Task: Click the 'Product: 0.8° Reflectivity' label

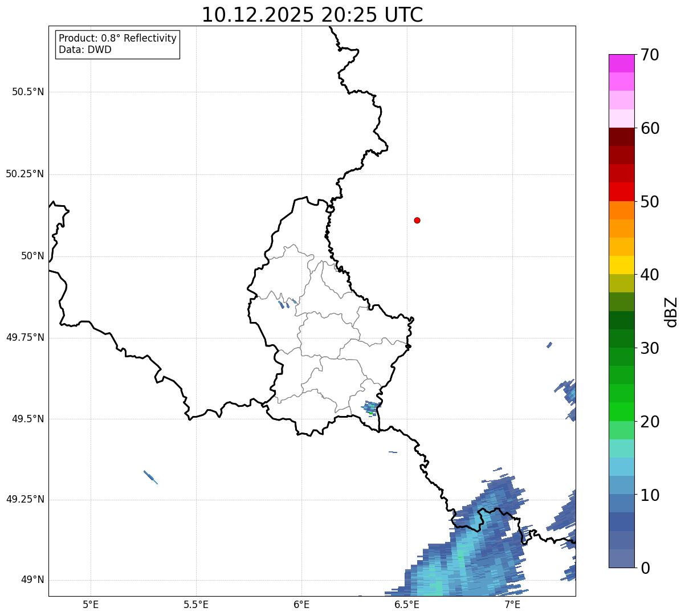Action: click(x=118, y=38)
